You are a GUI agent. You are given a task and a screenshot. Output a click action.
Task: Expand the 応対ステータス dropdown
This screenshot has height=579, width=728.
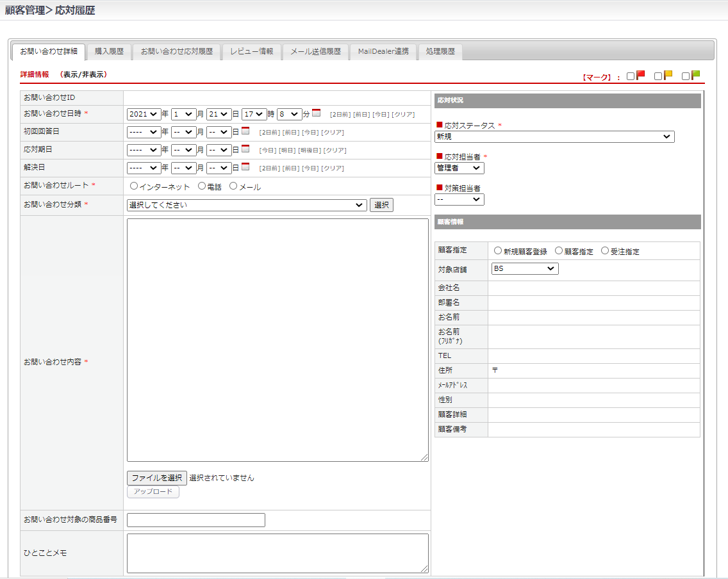click(x=554, y=136)
